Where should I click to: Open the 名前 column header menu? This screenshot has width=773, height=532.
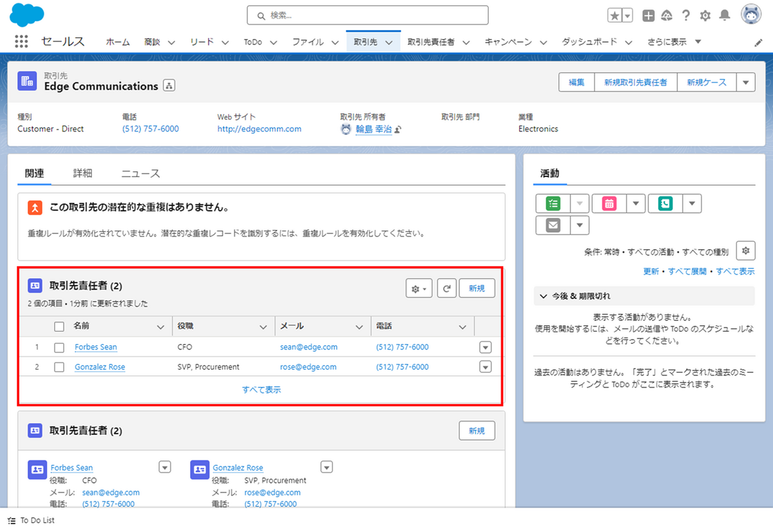161,327
